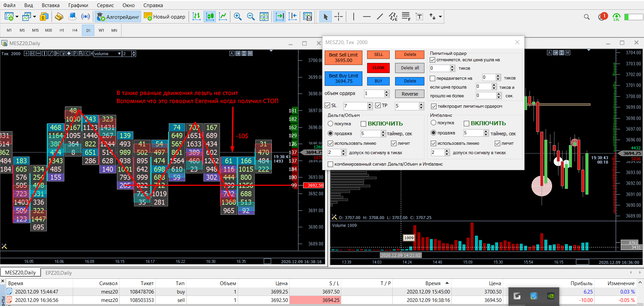
Task: Click Дельта/Объем 'таймер, сек' spinner arrows
Action: click(383, 134)
